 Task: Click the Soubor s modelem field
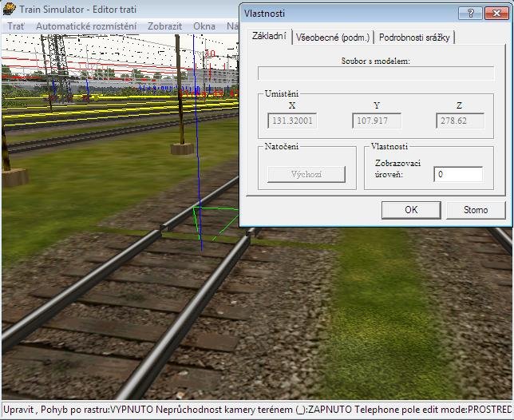click(374, 73)
